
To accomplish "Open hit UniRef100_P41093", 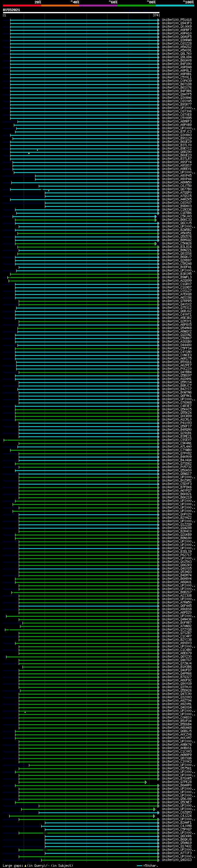I will [177, 423].
